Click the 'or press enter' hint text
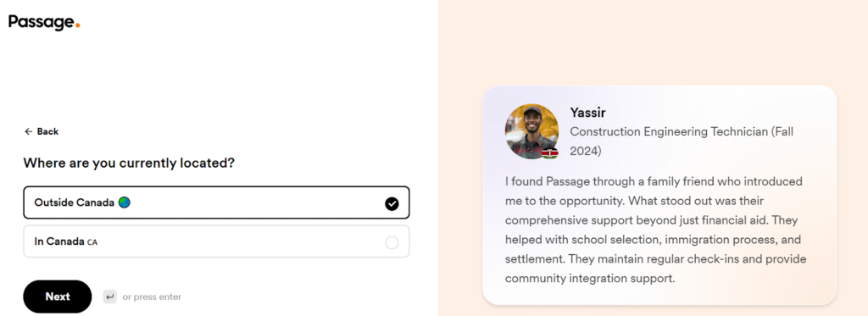The image size is (868, 316). pyautogui.click(x=152, y=297)
